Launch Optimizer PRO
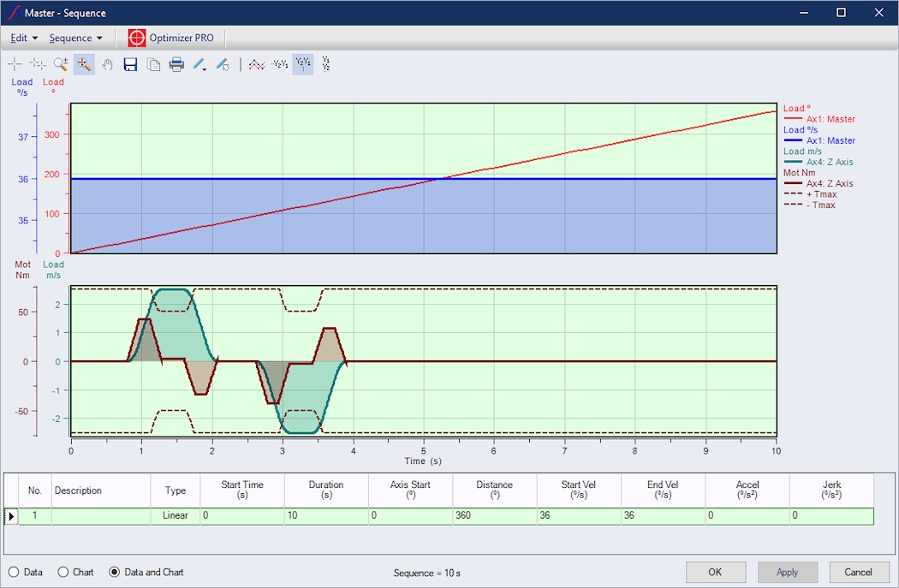This screenshot has width=899, height=588. pyautogui.click(x=171, y=38)
